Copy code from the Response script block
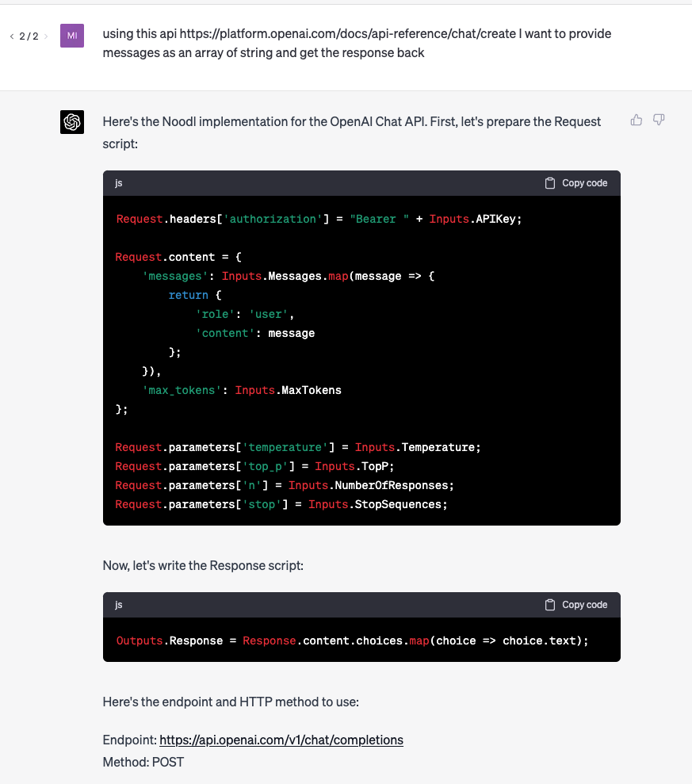Image resolution: width=692 pixels, height=784 pixels. coord(576,605)
